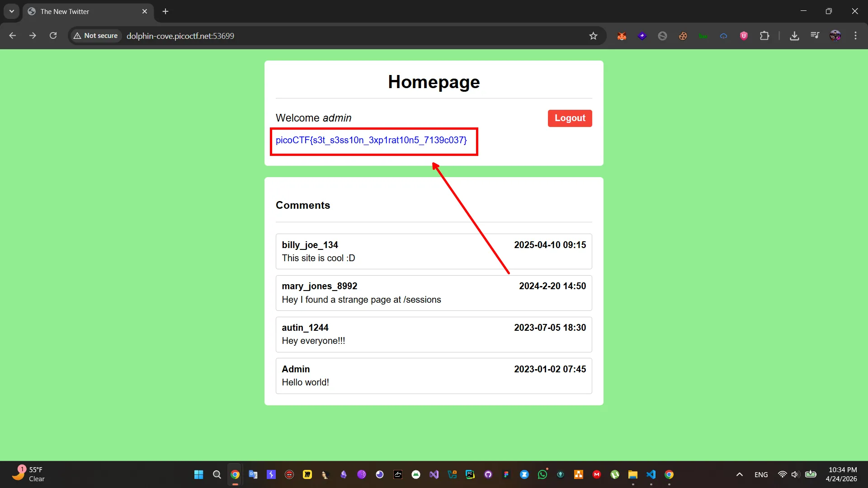The width and height of the screenshot is (868, 488).
Task: Open Visual Studio Code from the taskbar
Action: click(x=651, y=474)
